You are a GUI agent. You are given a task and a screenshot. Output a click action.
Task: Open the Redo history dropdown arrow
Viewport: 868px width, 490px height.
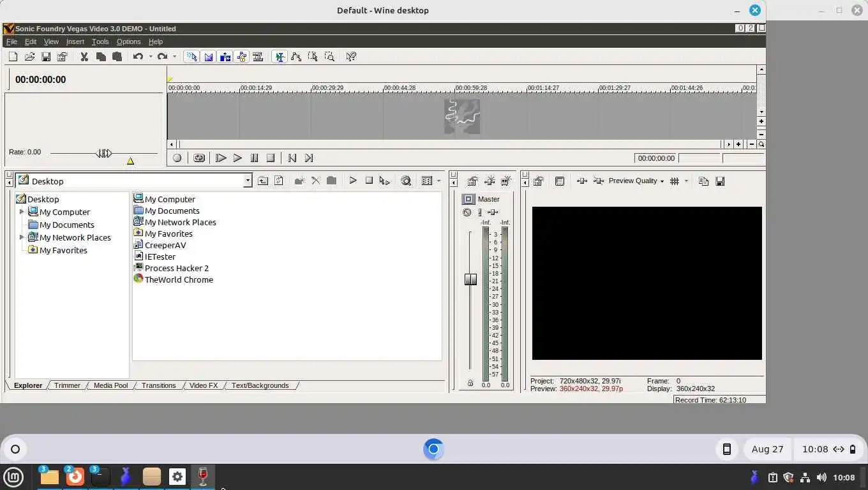pos(174,57)
